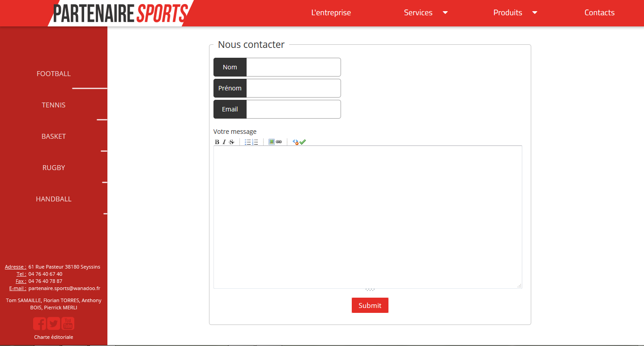This screenshot has height=346, width=644.
Task: Open the Facebook page icon
Action: (x=39, y=323)
